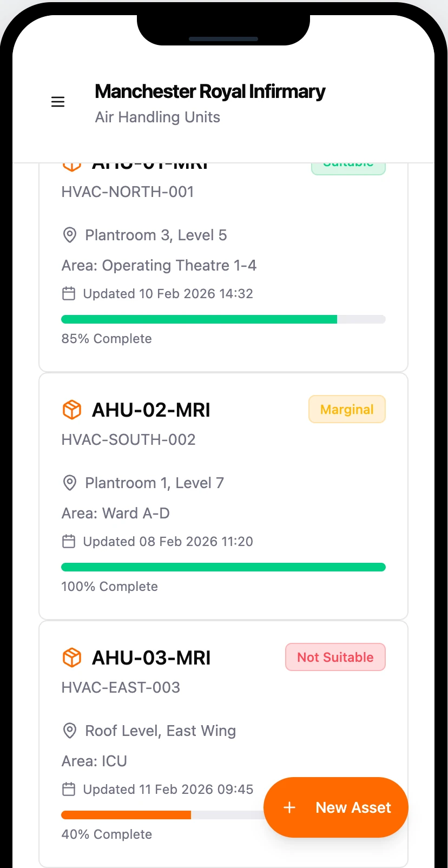Screen dimensions: 448x868
Task: Click the location pin for Roof Level, East Wing
Action: pyautogui.click(x=69, y=731)
